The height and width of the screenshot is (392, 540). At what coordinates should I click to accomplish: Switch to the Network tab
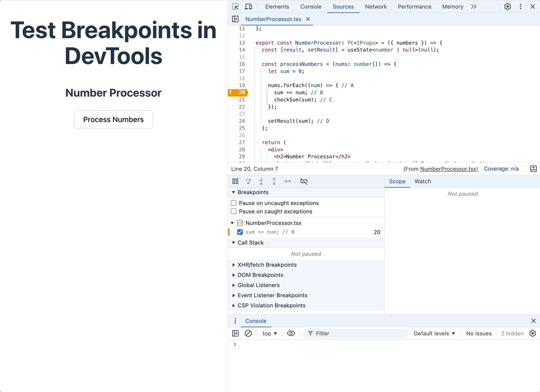[376, 6]
